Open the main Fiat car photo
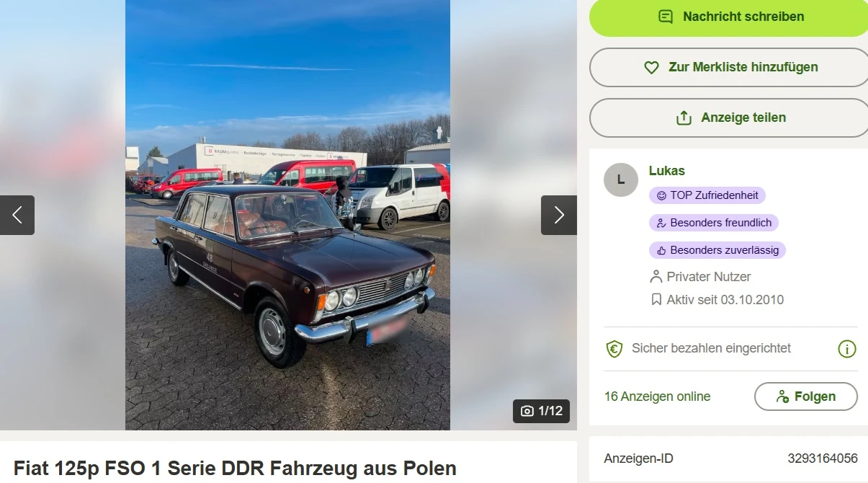 tap(287, 215)
